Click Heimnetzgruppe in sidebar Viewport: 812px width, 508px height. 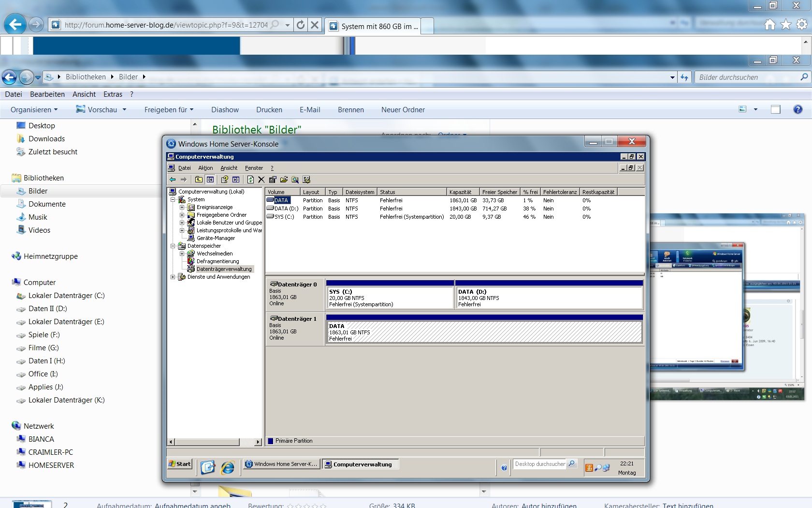(50, 256)
